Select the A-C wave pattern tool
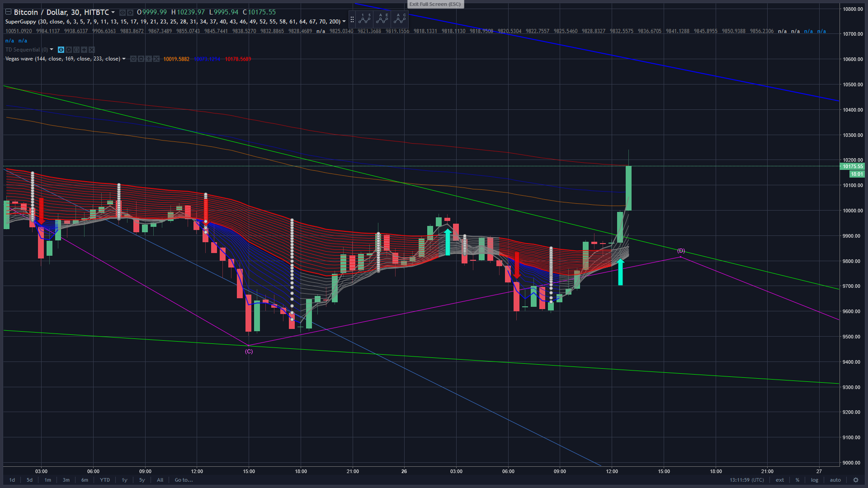This screenshot has height=488, width=868. tap(400, 19)
